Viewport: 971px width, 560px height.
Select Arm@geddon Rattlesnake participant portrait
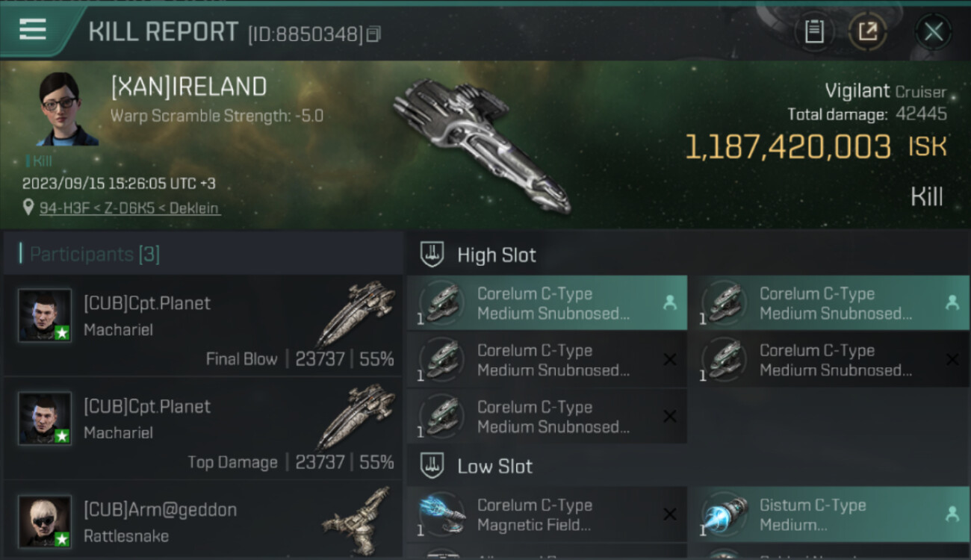pyautogui.click(x=45, y=520)
